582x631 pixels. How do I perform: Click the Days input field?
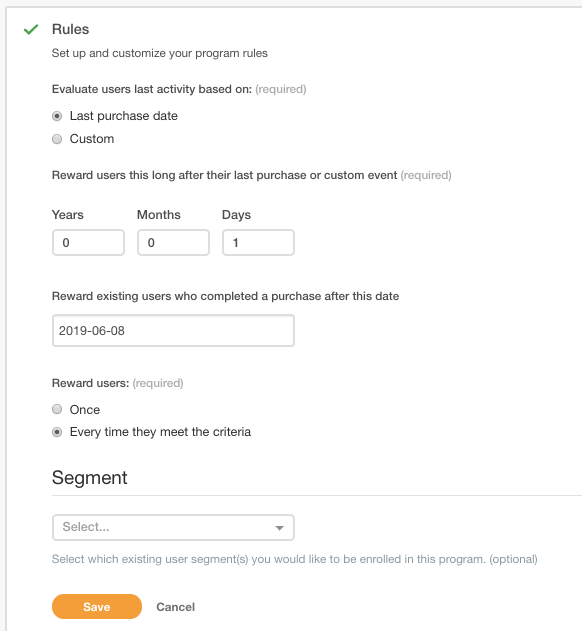(258, 243)
